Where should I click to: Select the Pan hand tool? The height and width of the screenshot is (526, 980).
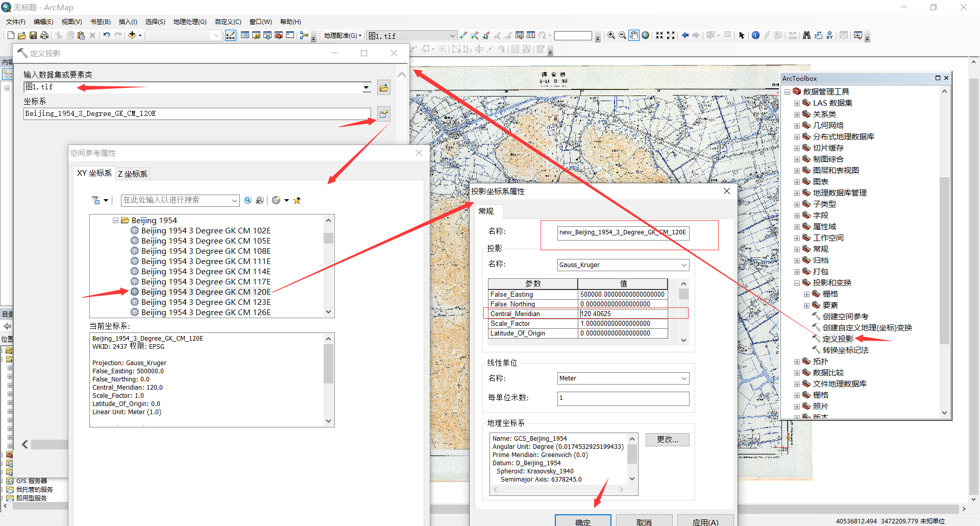tap(633, 35)
